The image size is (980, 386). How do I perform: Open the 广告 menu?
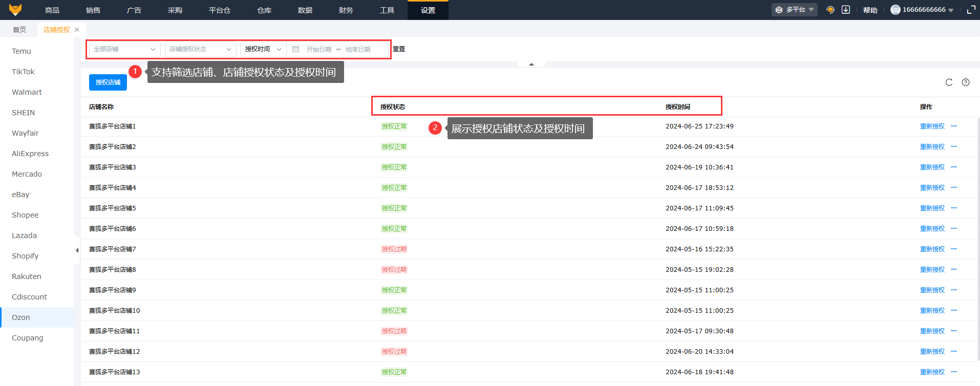(134, 10)
